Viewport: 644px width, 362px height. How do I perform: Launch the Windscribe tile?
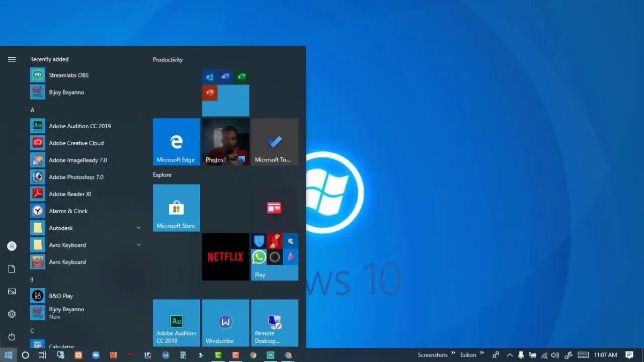point(225,322)
